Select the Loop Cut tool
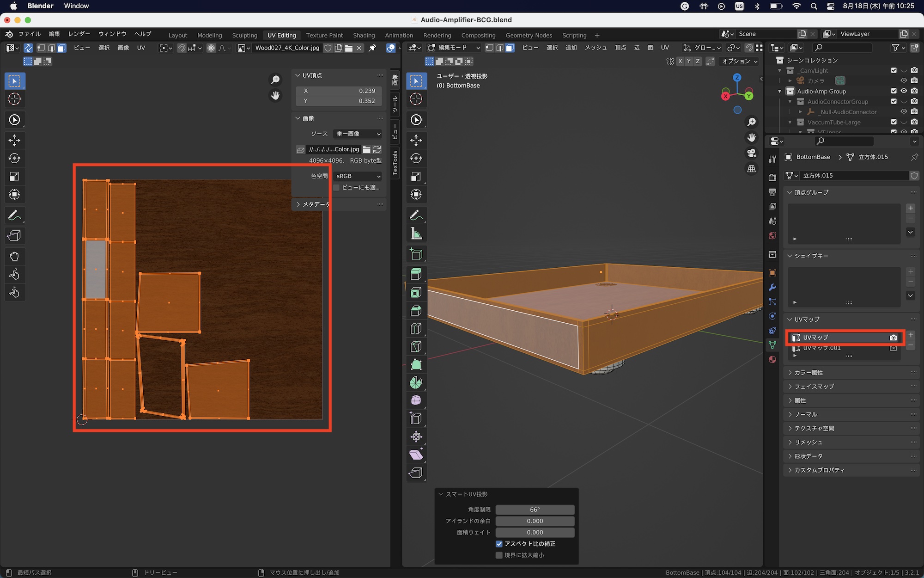 point(416,328)
